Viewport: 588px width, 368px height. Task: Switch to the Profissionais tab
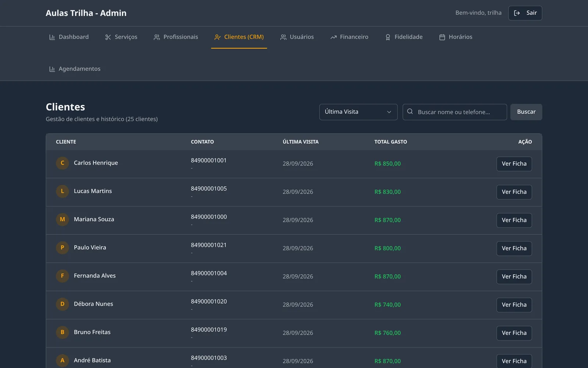point(176,37)
